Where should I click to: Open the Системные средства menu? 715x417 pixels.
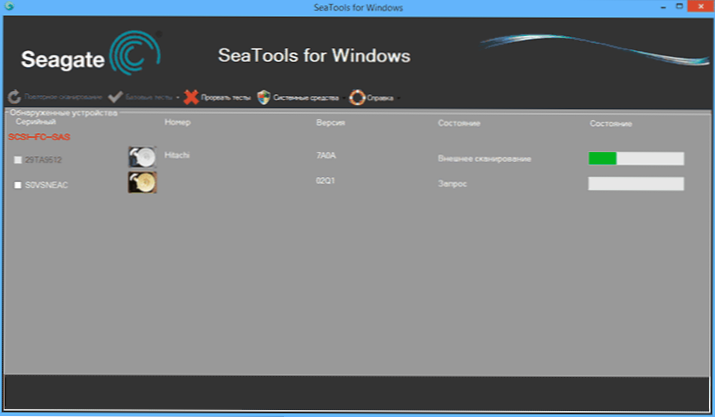pyautogui.click(x=306, y=98)
